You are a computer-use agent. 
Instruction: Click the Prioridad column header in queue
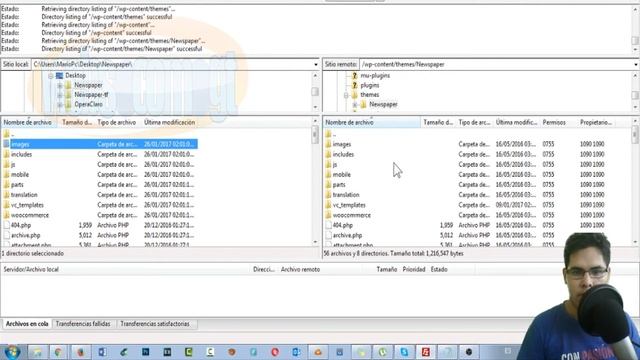pyautogui.click(x=414, y=269)
